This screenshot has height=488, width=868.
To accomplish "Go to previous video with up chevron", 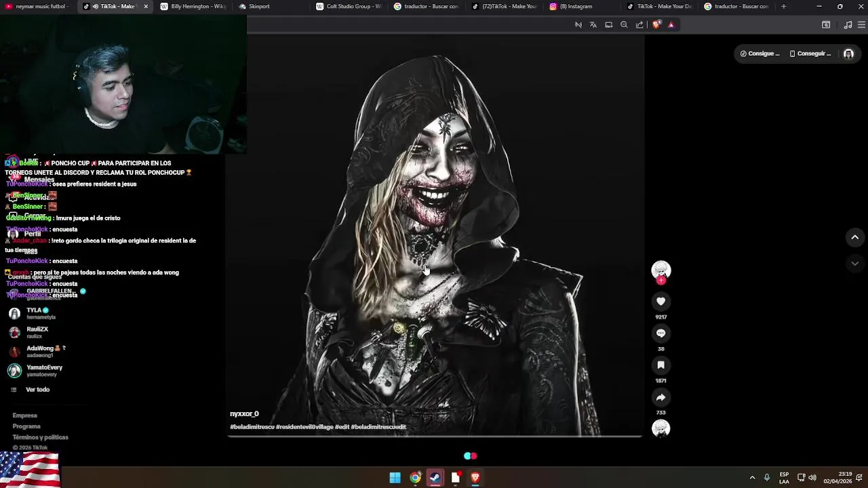I will click(854, 237).
